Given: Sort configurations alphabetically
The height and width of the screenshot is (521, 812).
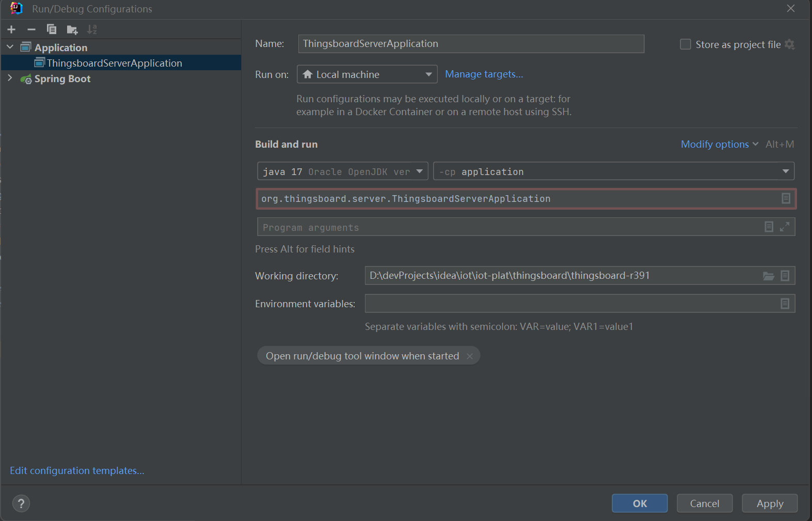Looking at the screenshot, I should tap(92, 29).
